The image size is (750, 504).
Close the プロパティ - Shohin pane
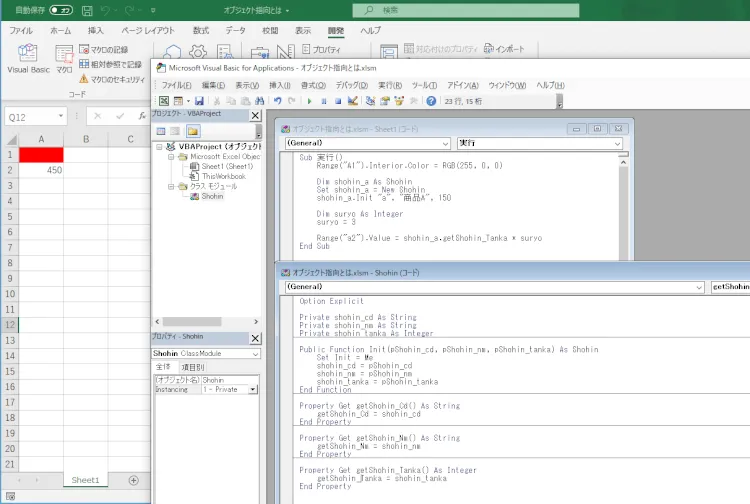255,338
